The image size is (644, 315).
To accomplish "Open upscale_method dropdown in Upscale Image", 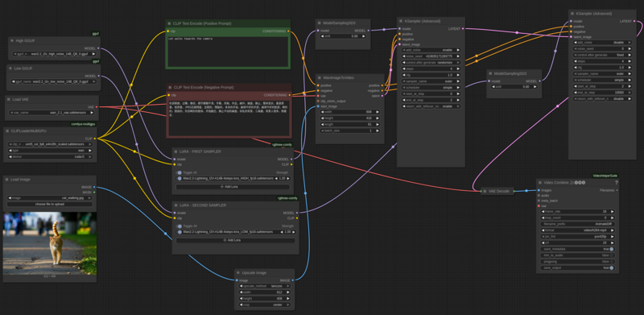I will point(265,286).
